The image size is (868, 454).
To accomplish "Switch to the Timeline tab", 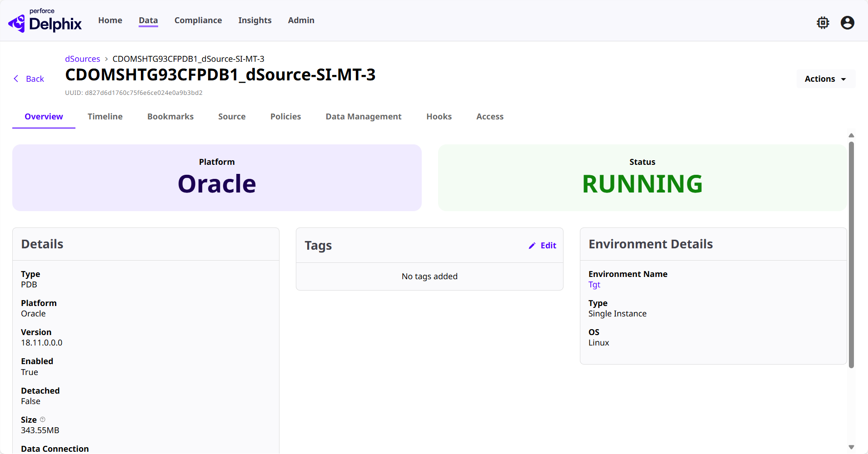I will (x=105, y=117).
